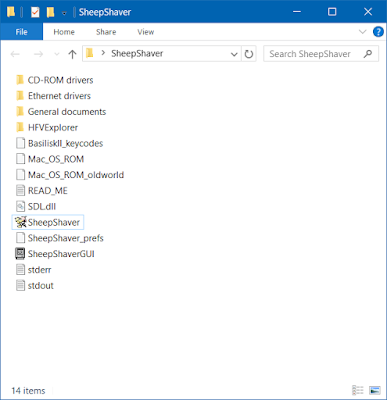Select the SheepShaver application icon
This screenshot has height=400, width=387.
coord(20,222)
